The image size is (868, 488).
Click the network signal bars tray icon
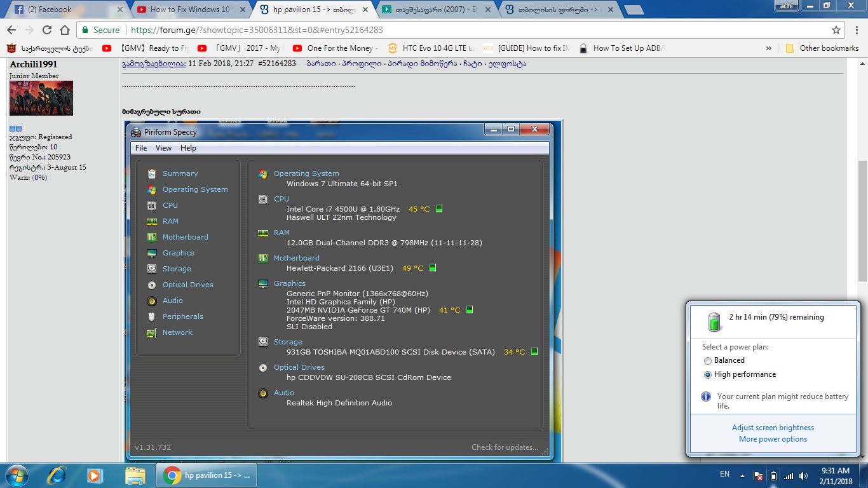789,475
